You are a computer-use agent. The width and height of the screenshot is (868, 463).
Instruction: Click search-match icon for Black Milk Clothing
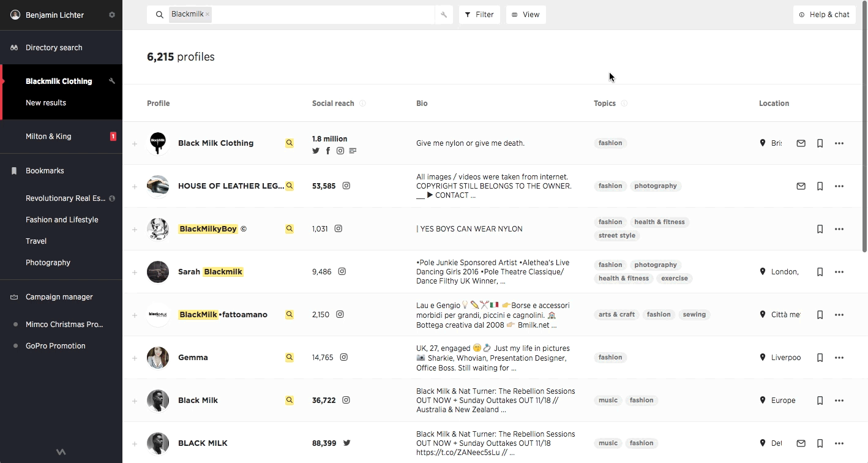point(290,143)
